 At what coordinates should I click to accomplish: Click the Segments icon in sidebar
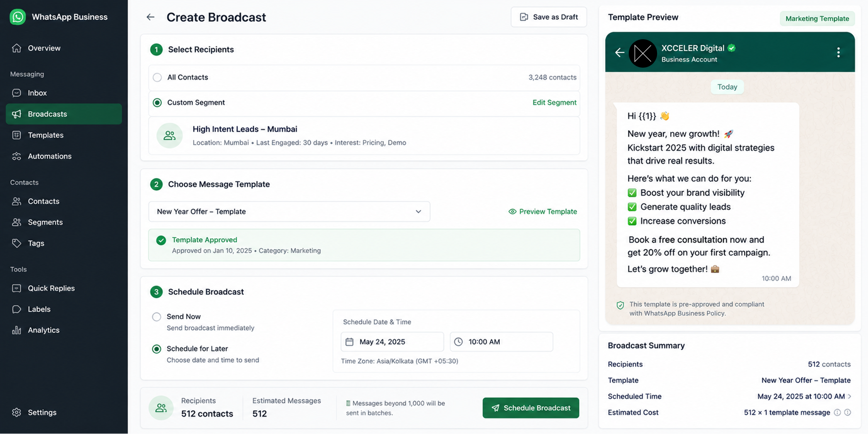[17, 222]
